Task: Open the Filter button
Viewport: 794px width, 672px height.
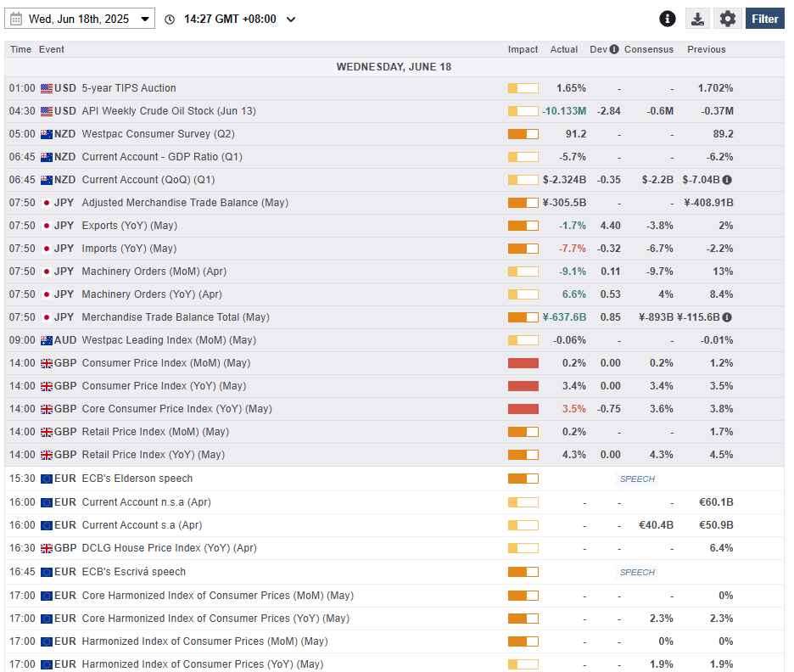Action: click(764, 19)
